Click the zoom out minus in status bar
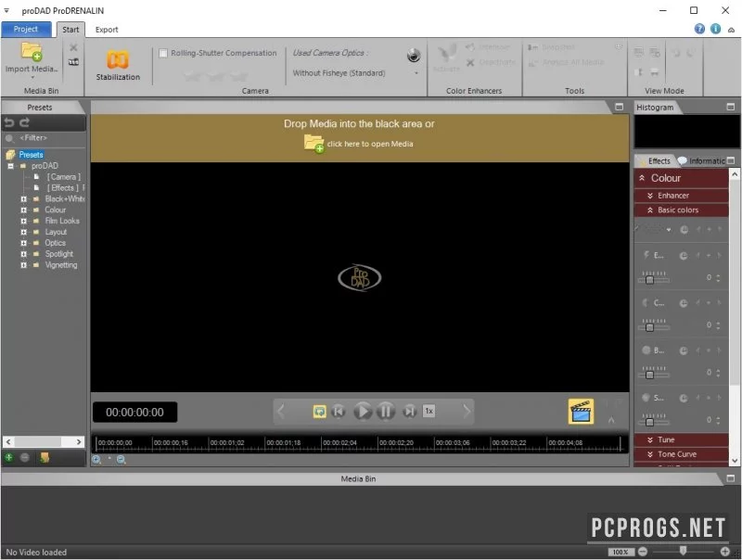Image resolution: width=742 pixels, height=560 pixels. (643, 552)
